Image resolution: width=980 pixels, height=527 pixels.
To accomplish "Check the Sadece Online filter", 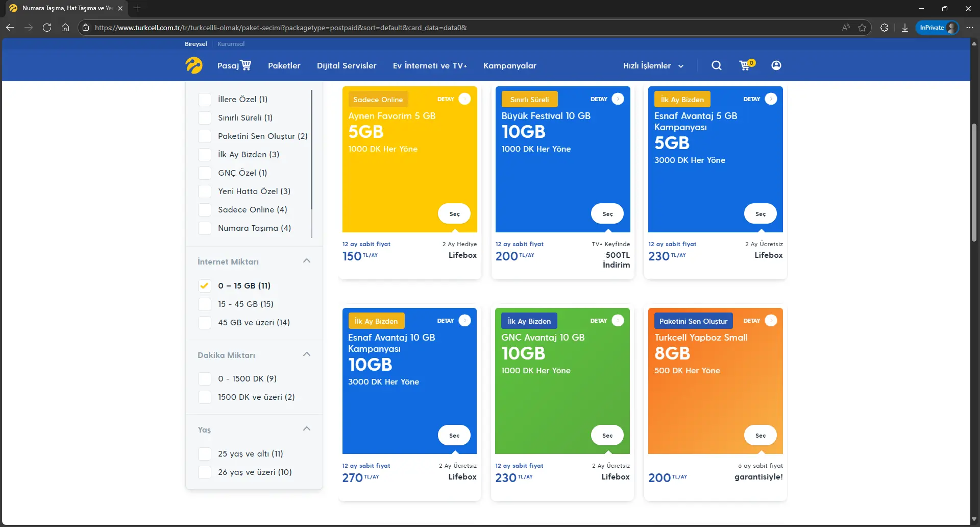I will pyautogui.click(x=205, y=210).
